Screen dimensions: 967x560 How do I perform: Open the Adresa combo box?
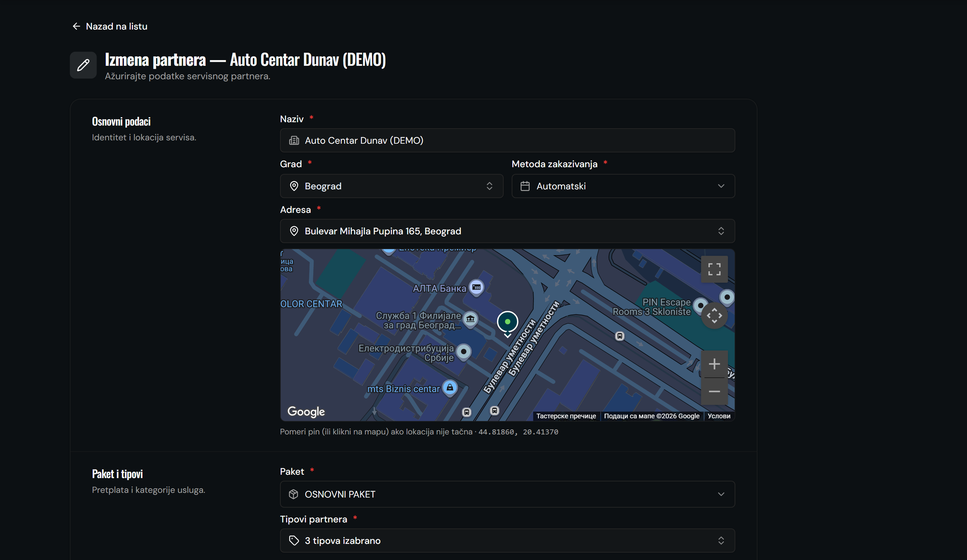pyautogui.click(x=507, y=231)
